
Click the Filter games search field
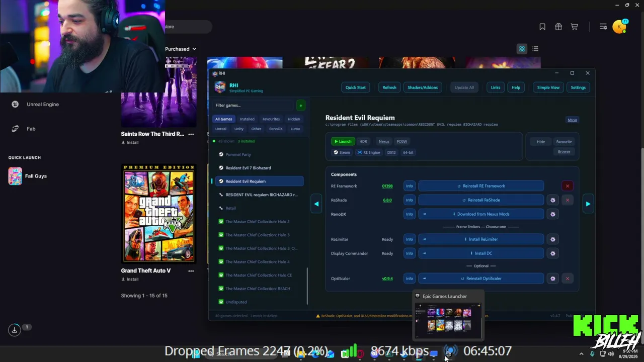254,105
